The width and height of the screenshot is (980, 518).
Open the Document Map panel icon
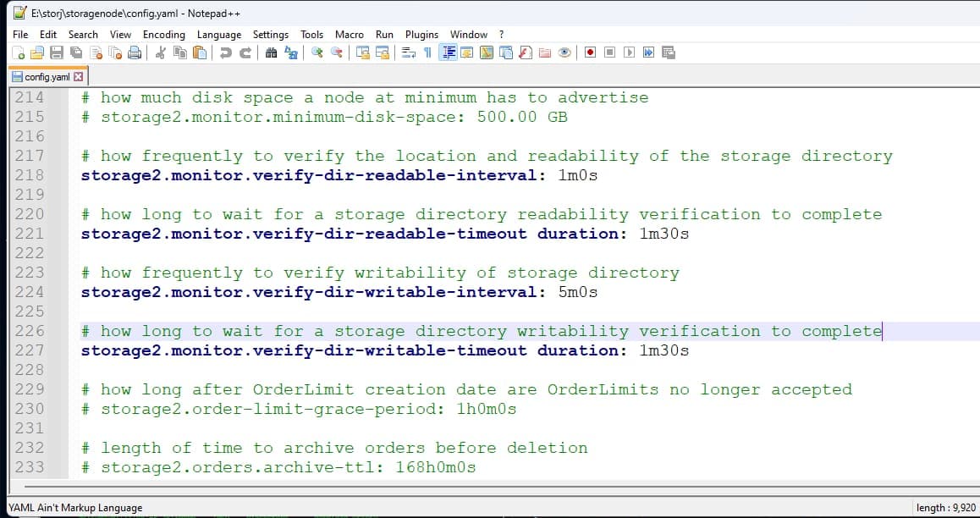[x=487, y=53]
